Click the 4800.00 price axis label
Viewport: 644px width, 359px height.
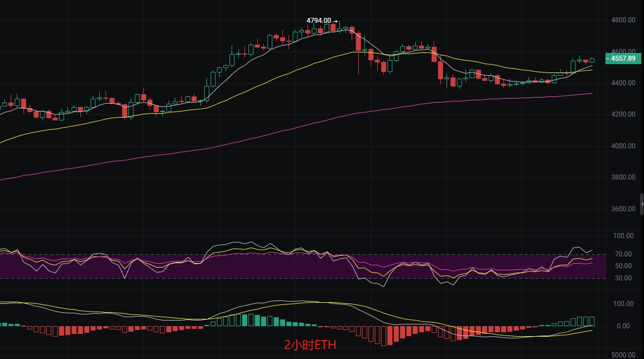(623, 20)
